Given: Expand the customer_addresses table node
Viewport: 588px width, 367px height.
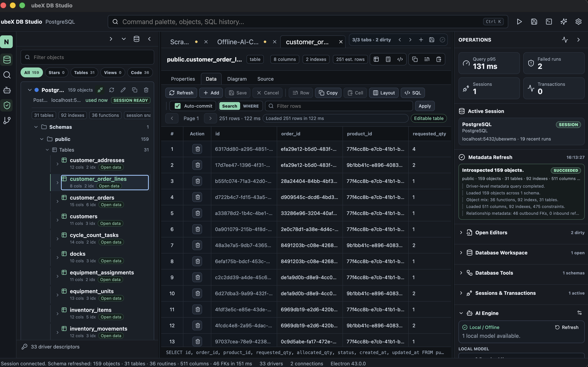Looking at the screenshot, I should pos(58,164).
